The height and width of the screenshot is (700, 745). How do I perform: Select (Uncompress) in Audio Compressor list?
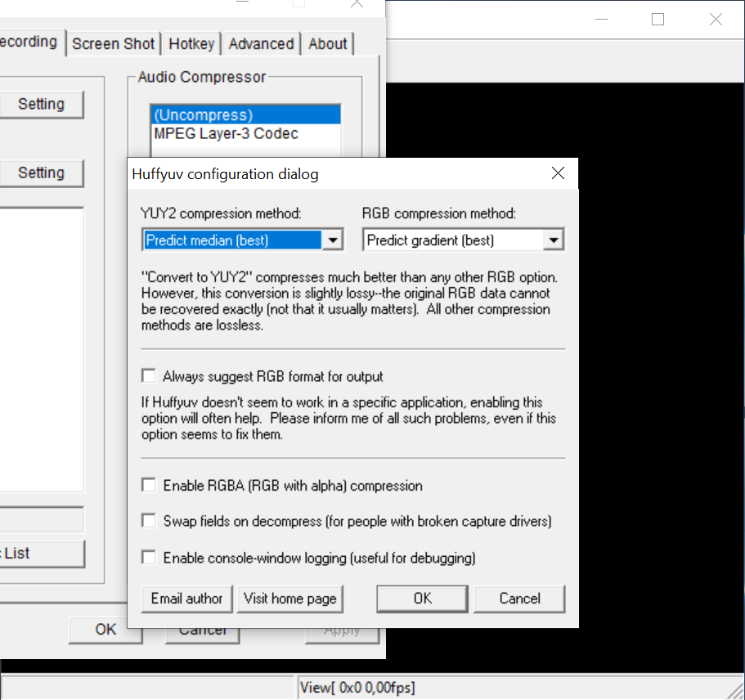pyautogui.click(x=245, y=115)
